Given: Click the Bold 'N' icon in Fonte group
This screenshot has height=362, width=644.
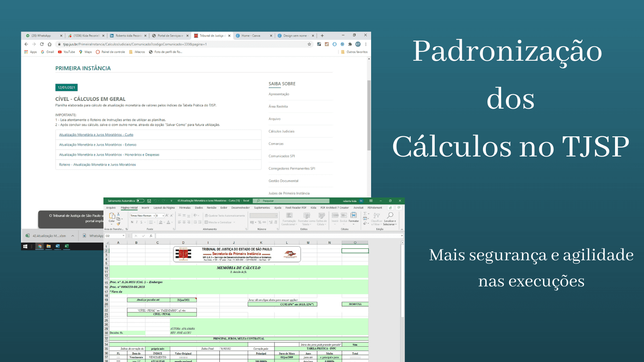Looking at the screenshot, I should (x=132, y=222).
